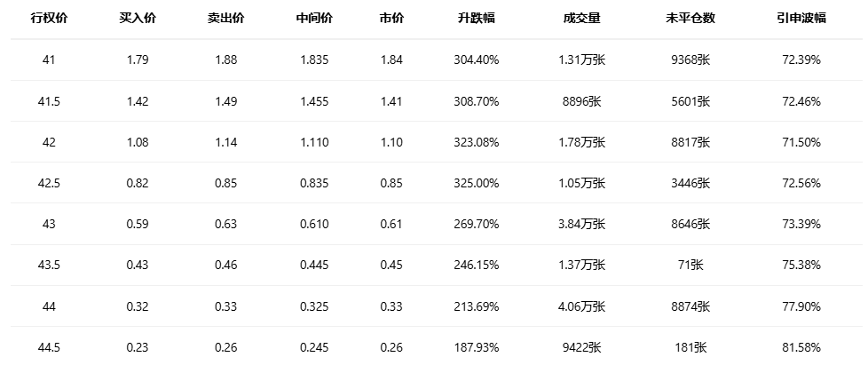Select the 73.39% implied volatility cell

tap(801, 224)
